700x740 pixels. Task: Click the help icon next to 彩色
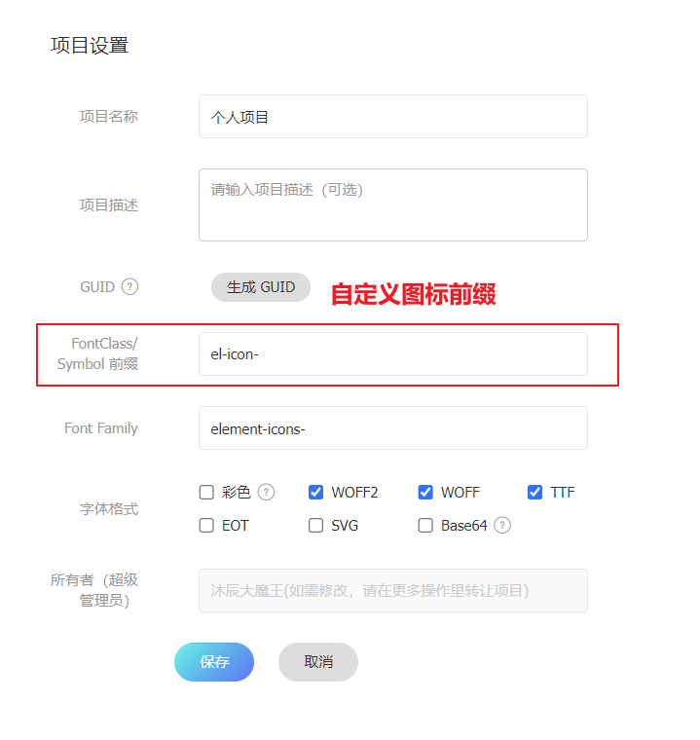[x=266, y=493]
